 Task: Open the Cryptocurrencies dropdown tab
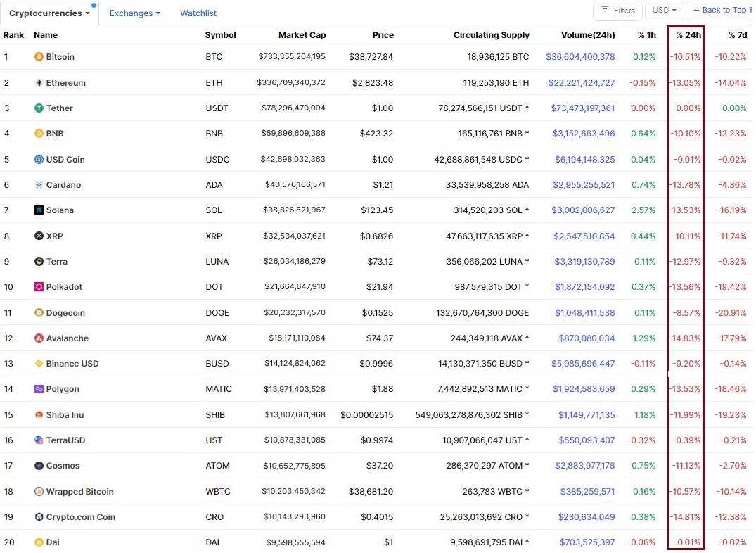pos(49,13)
